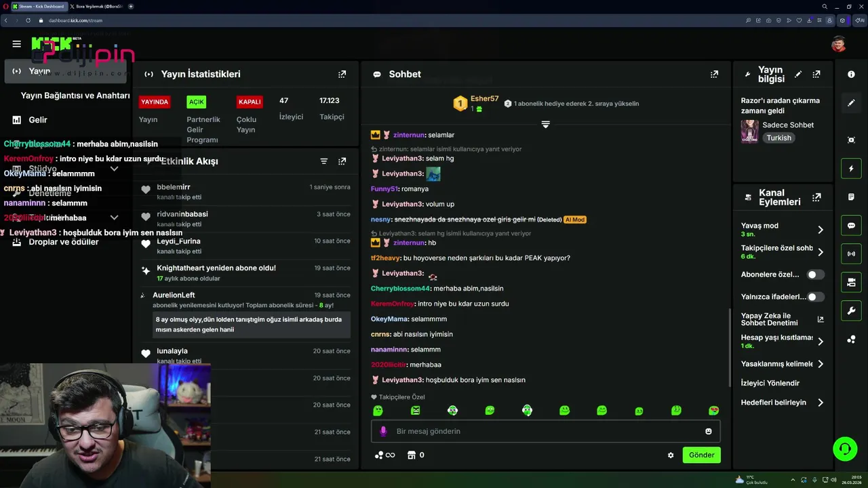This screenshot has height=488, width=868.
Task: Expand Yasaklanmış kelimeler settings
Action: [x=820, y=364]
